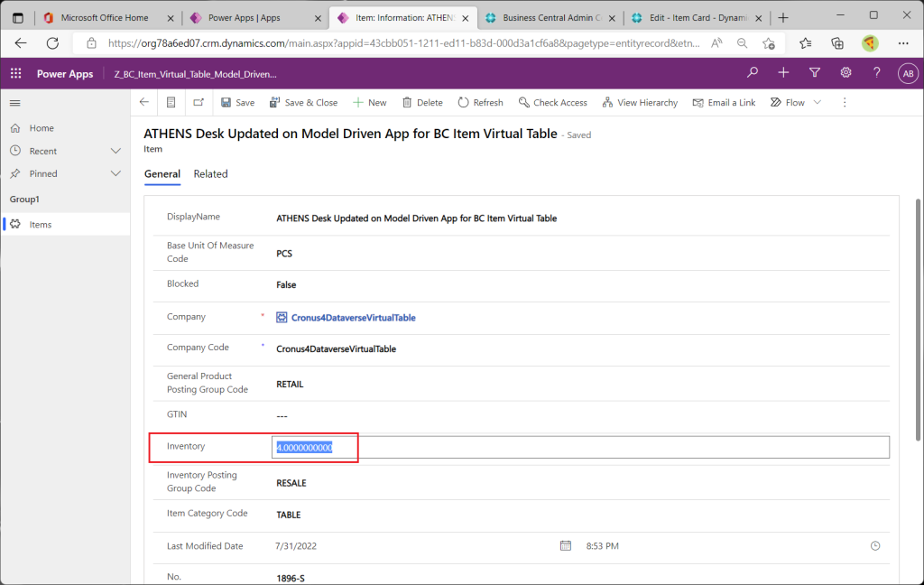Click the No. value 1896-S
Viewport: 924px width, 585px height.
[x=291, y=579]
